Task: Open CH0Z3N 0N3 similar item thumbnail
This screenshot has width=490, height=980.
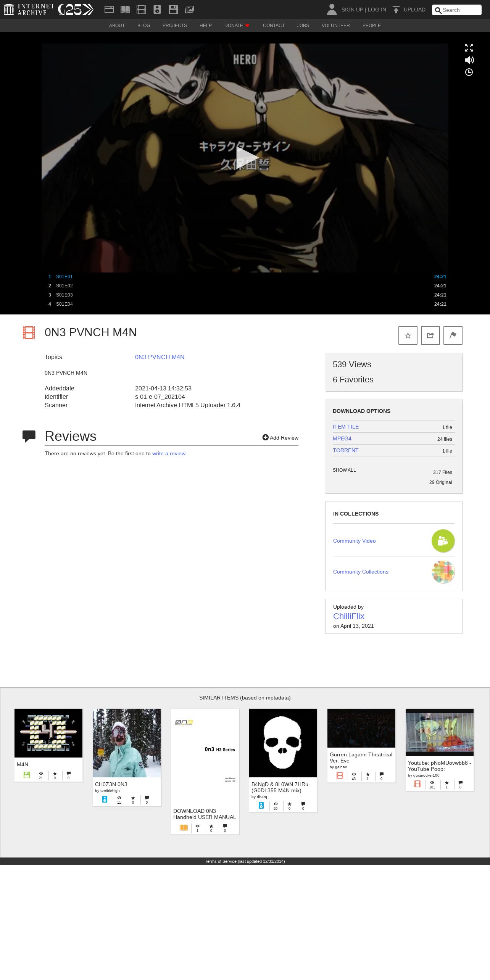Action: tap(127, 743)
